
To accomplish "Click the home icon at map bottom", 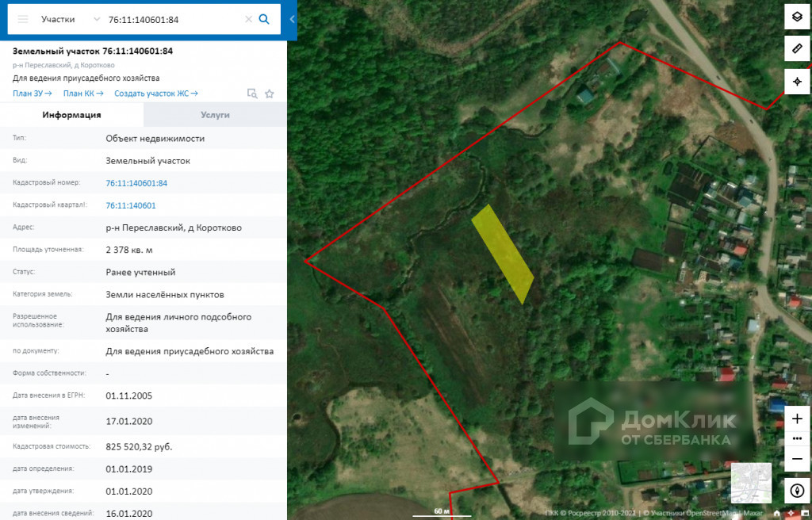I will coord(777,514).
